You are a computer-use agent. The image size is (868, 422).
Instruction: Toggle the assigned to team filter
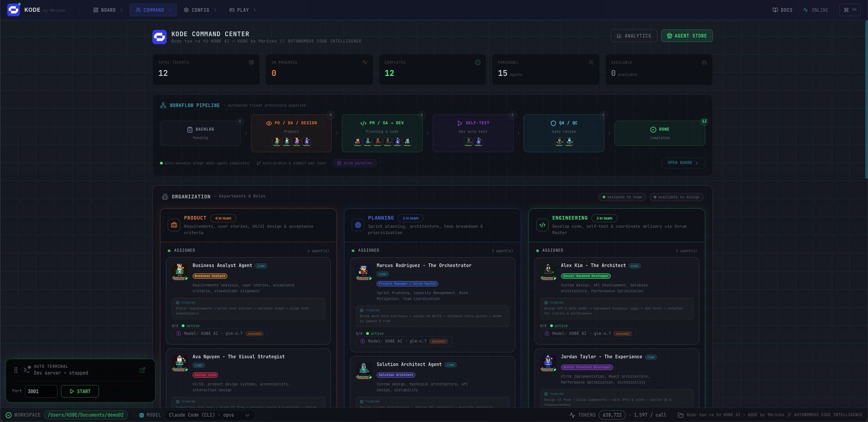(622, 197)
